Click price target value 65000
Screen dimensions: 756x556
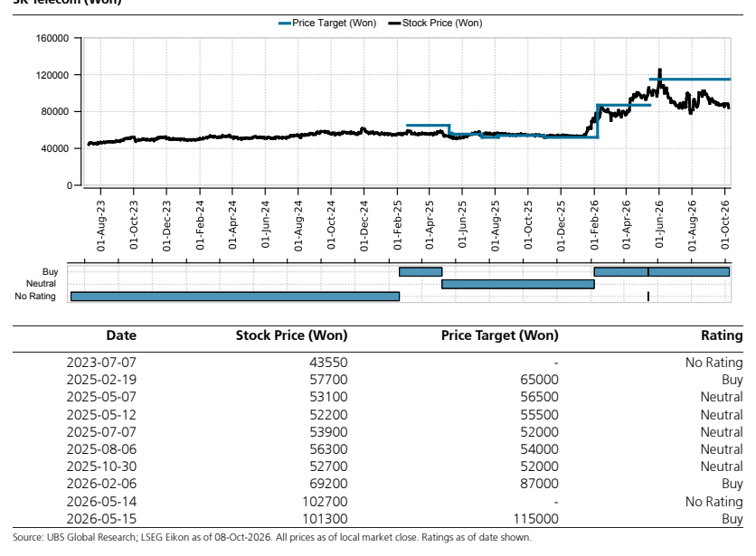pyautogui.click(x=540, y=380)
